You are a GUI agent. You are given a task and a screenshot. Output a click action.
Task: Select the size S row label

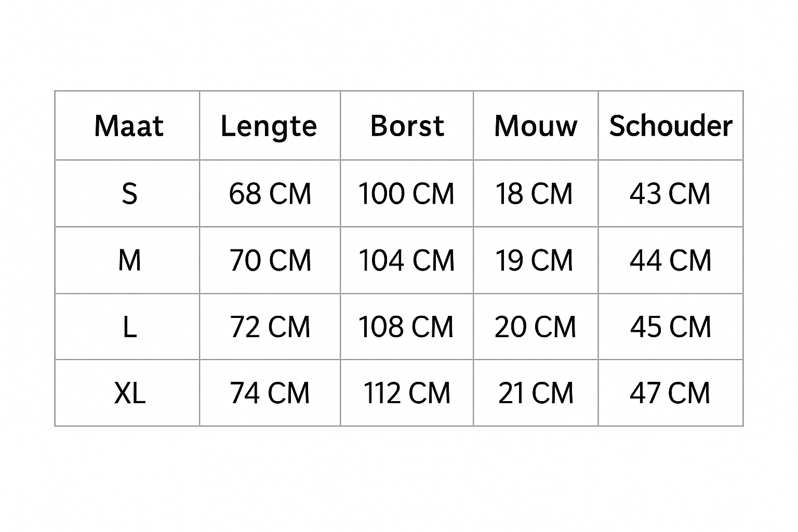point(129,194)
